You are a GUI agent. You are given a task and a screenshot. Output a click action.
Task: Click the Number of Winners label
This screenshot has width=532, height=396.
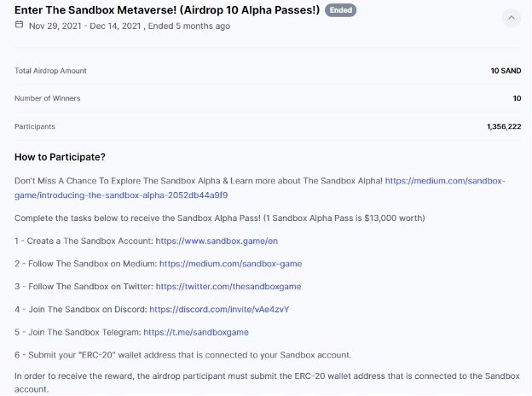pos(48,98)
